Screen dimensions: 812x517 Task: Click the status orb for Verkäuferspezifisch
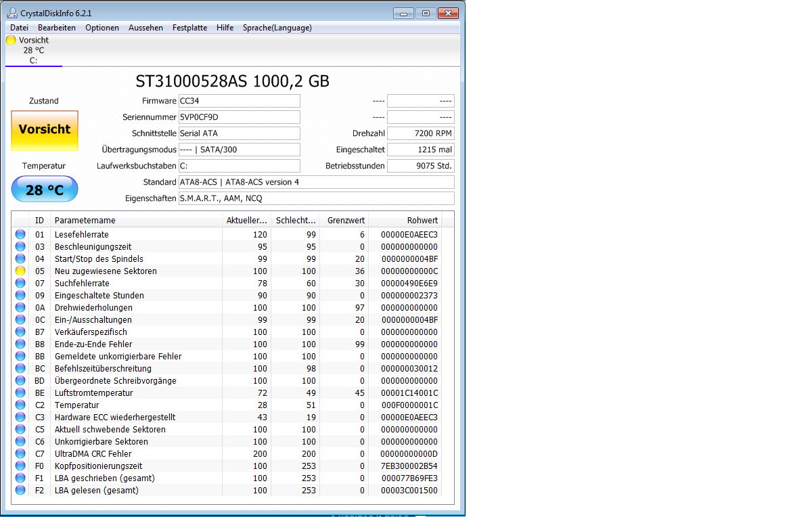(20, 332)
